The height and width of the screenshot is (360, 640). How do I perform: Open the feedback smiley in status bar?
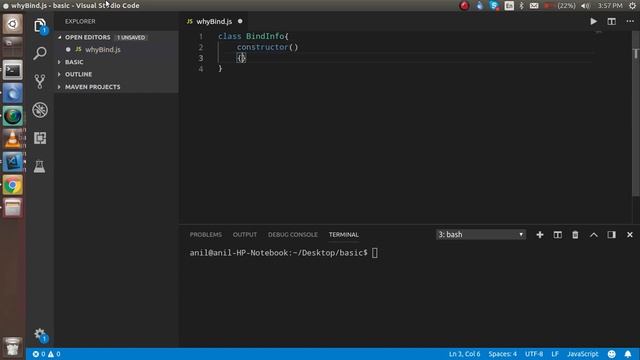pyautogui.click(x=611, y=354)
